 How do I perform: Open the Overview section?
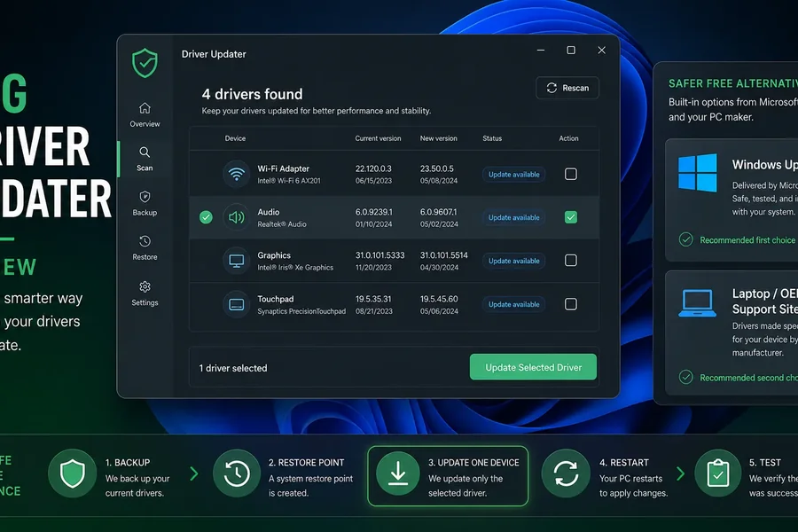click(x=145, y=114)
